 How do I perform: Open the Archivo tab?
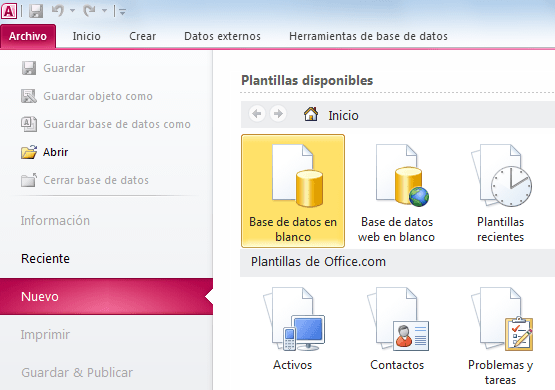click(28, 36)
